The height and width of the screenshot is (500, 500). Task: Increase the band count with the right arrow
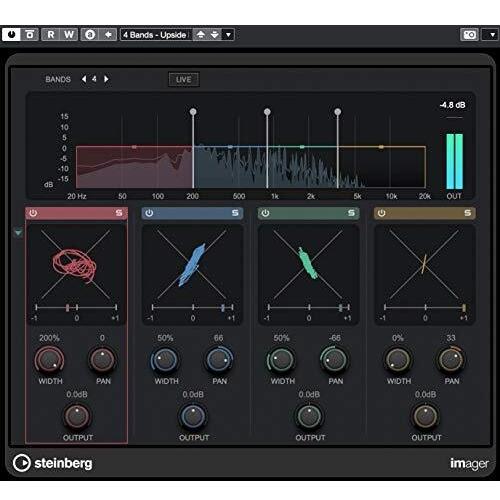click(106, 79)
